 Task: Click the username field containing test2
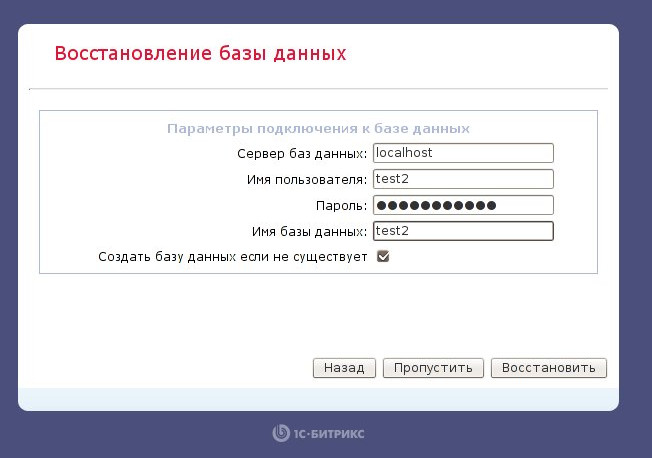(x=463, y=179)
